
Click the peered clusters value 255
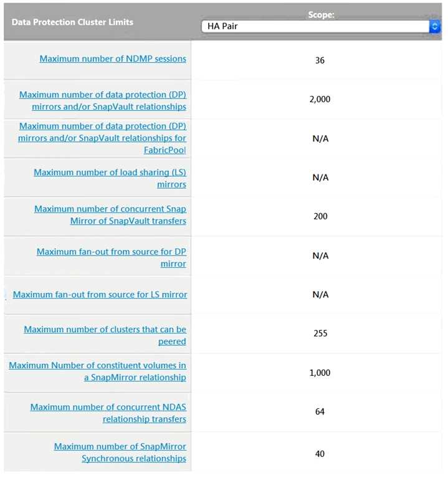[x=320, y=333]
